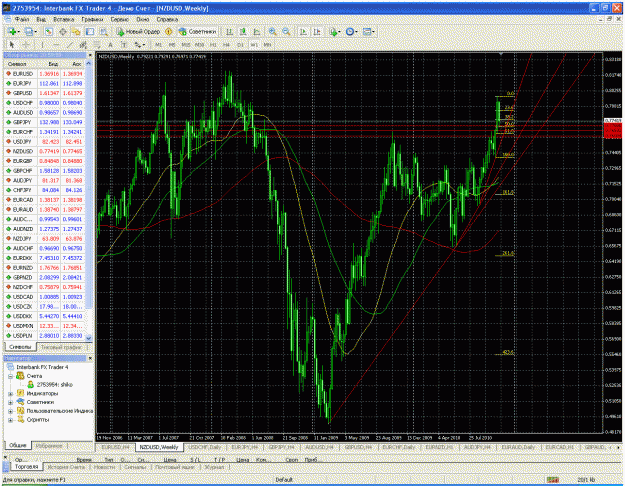Toggle the W1 timeframe button
Image resolution: width=625 pixels, height=486 pixels.
click(x=254, y=45)
